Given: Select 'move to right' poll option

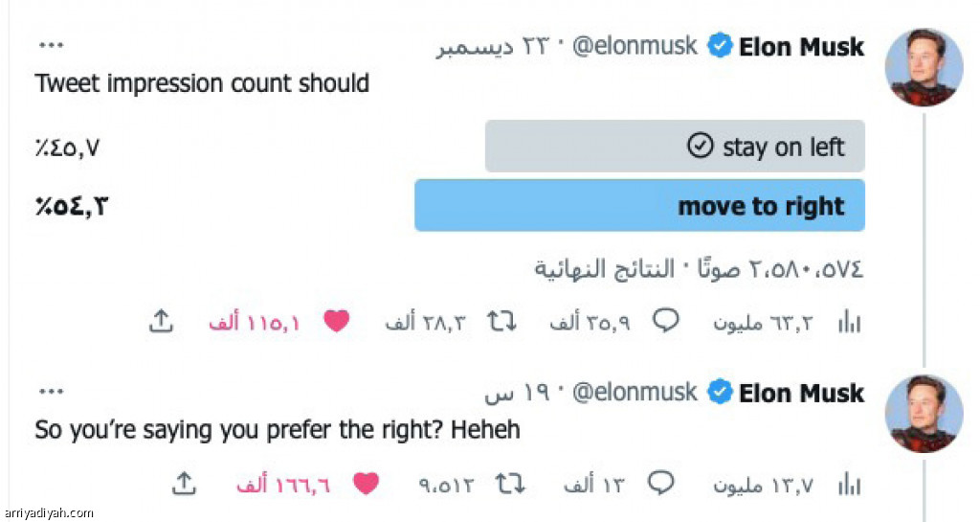Looking at the screenshot, I should pyautogui.click(x=639, y=206).
